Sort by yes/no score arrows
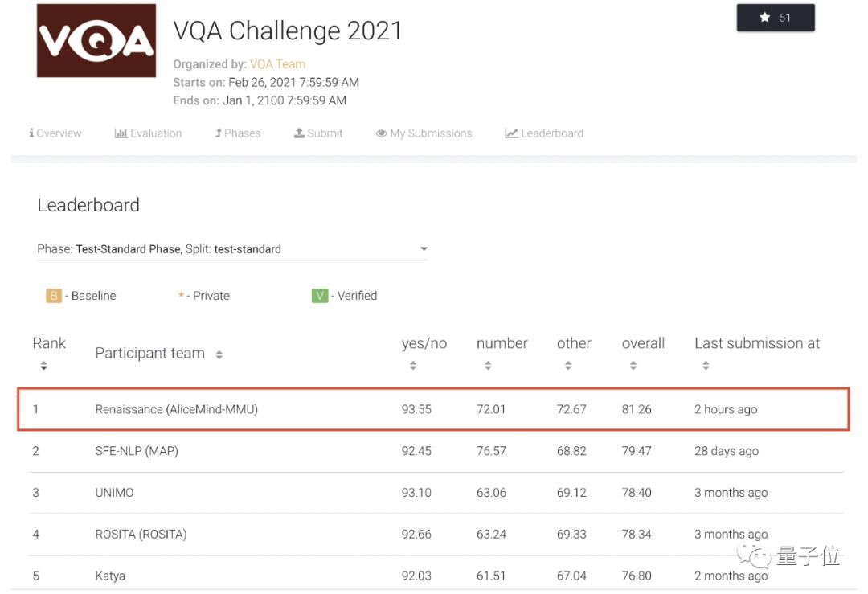 413,367
